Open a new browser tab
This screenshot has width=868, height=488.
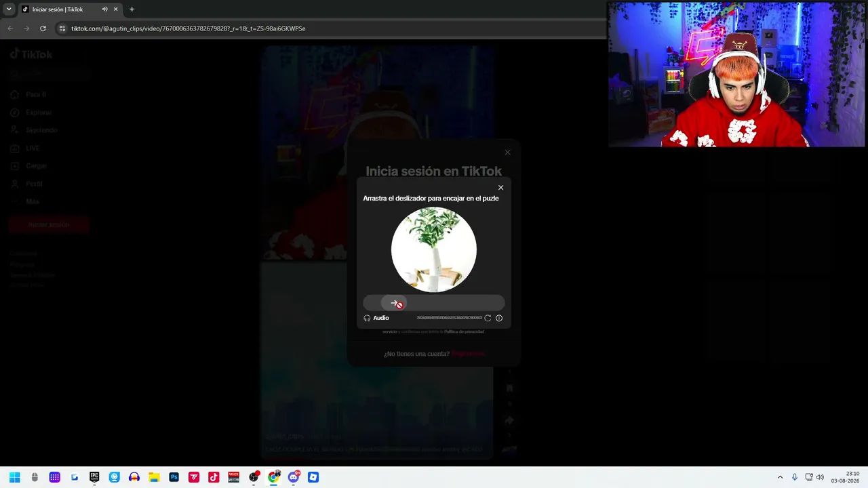click(x=132, y=9)
